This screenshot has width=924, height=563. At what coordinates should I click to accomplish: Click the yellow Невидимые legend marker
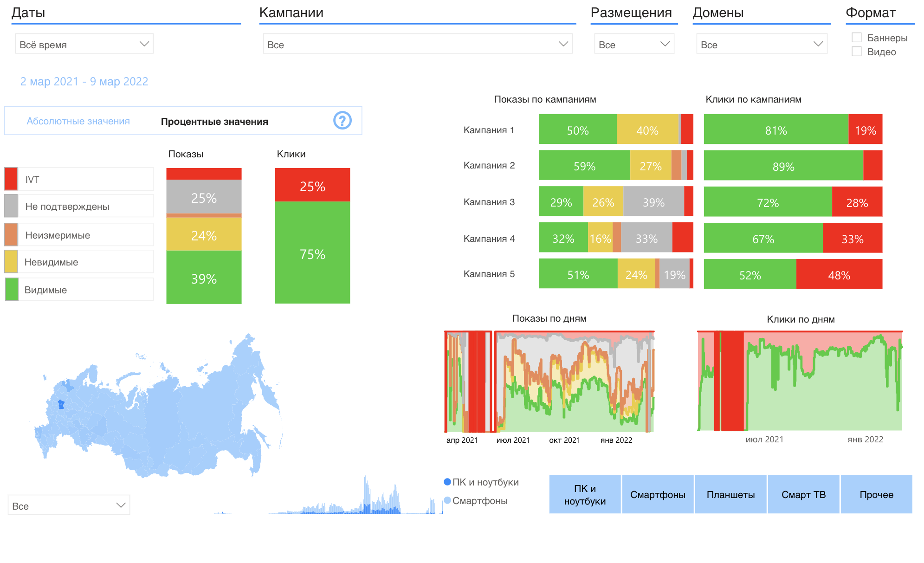pos(11,261)
